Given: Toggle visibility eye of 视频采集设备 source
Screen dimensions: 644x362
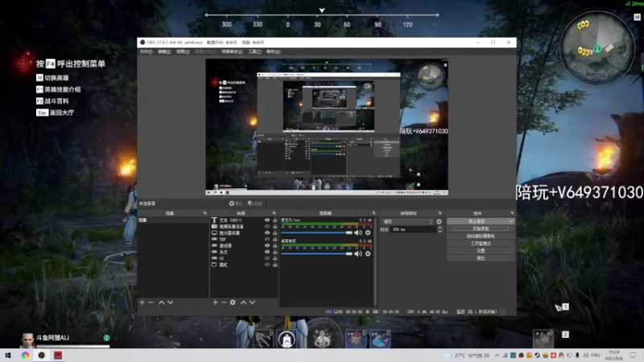Looking at the screenshot, I should point(267,227).
